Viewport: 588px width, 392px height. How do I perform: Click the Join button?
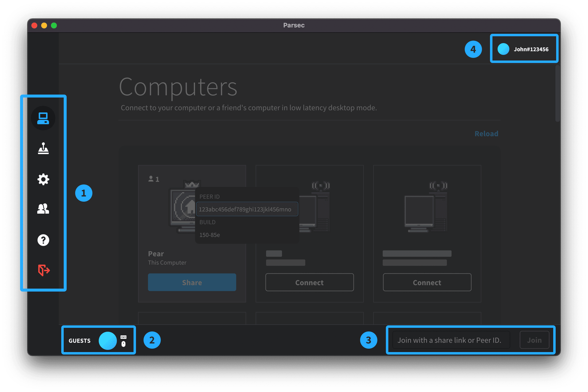[x=534, y=340]
